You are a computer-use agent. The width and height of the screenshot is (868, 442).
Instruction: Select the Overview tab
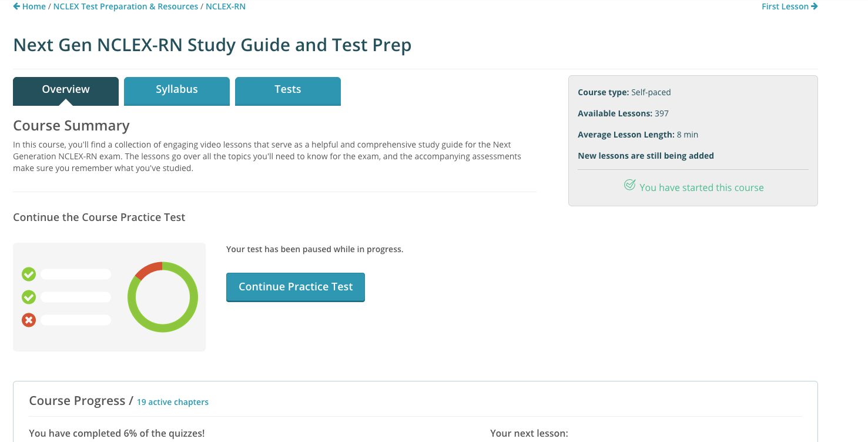tap(66, 90)
